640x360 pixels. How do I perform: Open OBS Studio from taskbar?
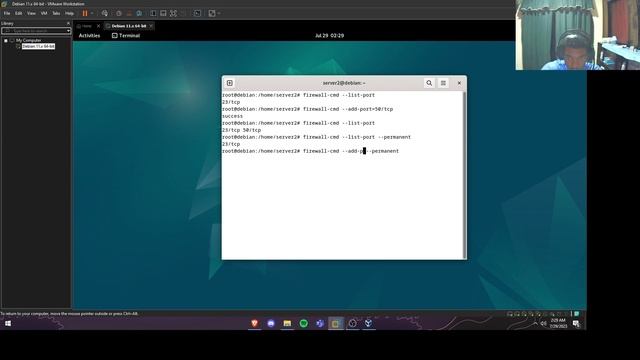coord(353,324)
